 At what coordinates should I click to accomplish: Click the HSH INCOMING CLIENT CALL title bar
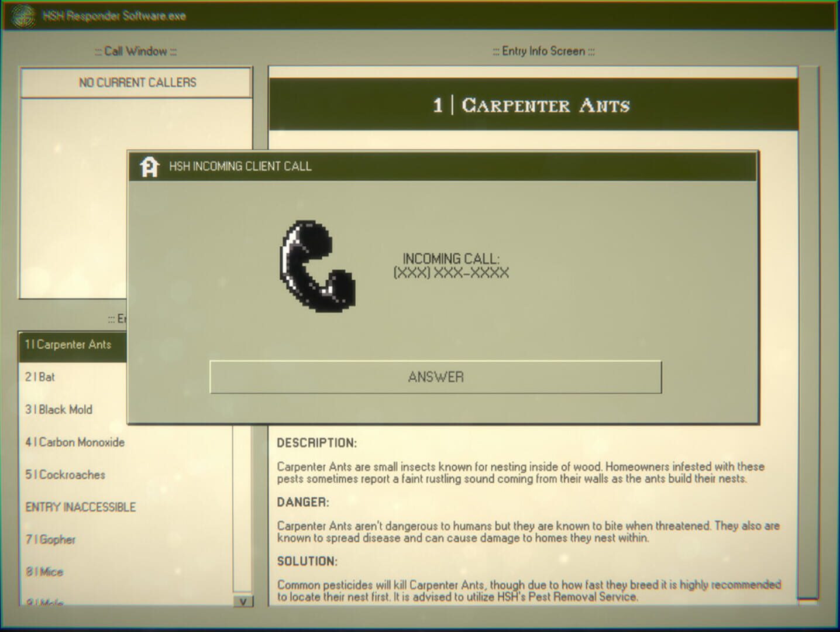click(242, 166)
